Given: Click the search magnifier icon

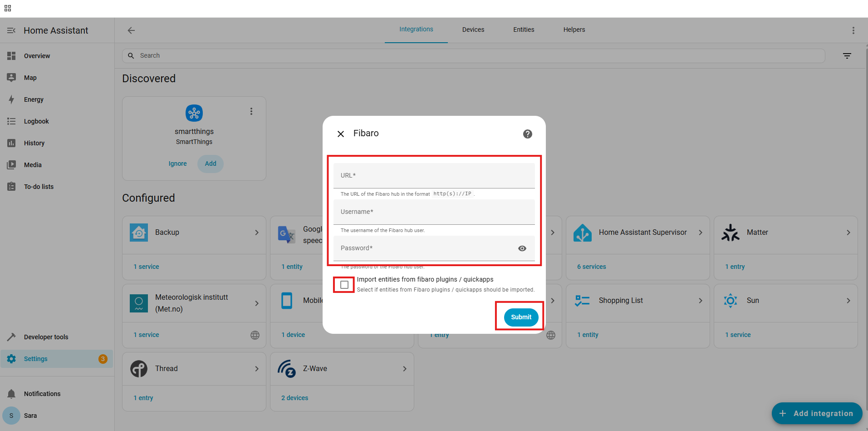Looking at the screenshot, I should 131,56.
